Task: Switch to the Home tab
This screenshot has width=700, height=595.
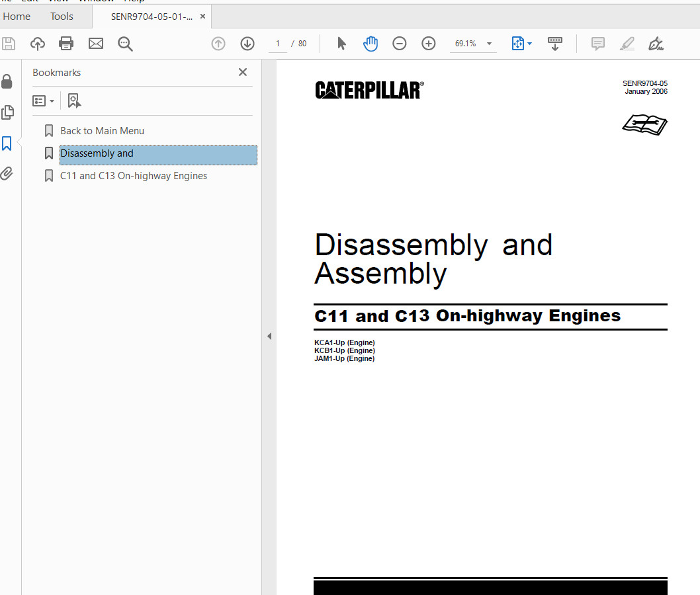Action: point(17,17)
